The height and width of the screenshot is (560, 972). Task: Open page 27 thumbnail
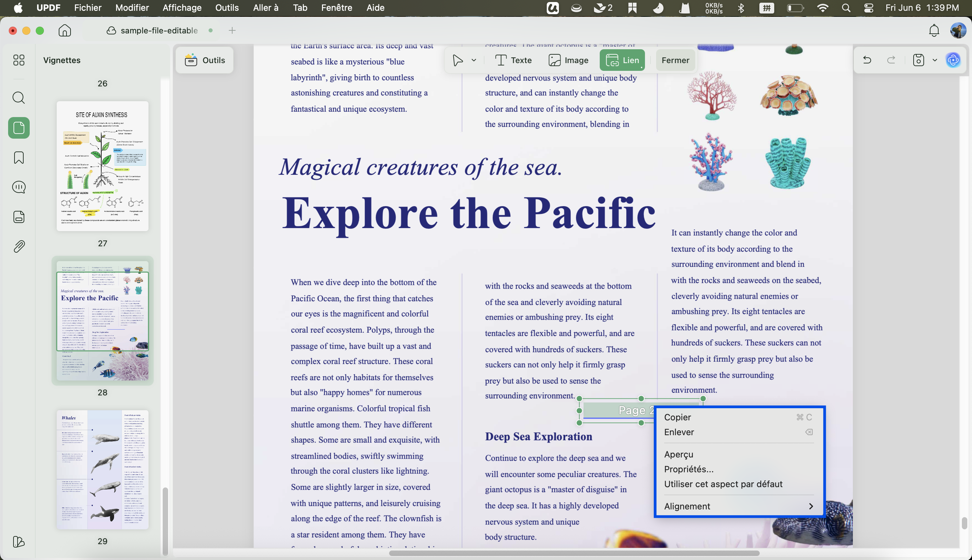pos(102,166)
